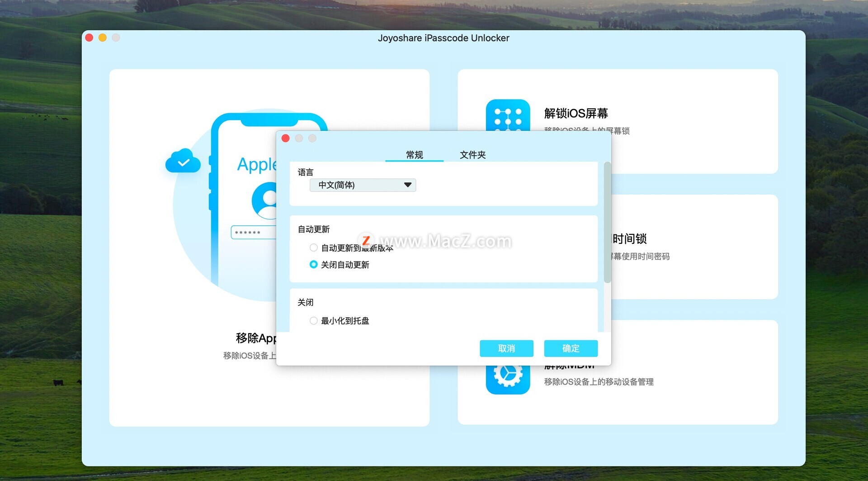Click 移除iOS设备上的移动设备管理 description text
This screenshot has height=481, width=868.
(599, 382)
